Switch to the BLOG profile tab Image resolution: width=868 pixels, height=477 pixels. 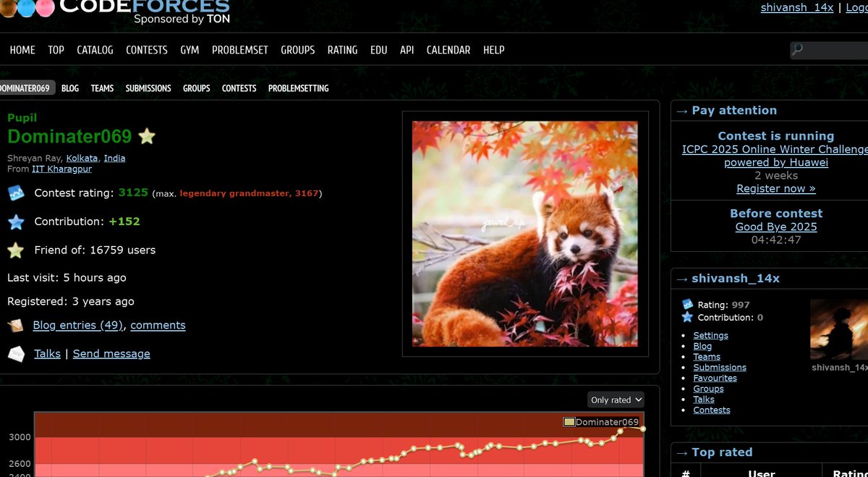(x=70, y=88)
